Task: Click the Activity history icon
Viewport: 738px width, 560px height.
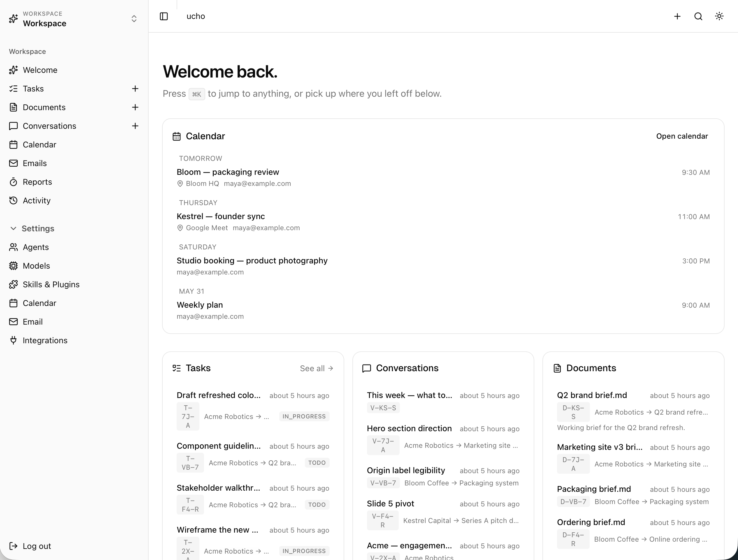Action: (13, 200)
